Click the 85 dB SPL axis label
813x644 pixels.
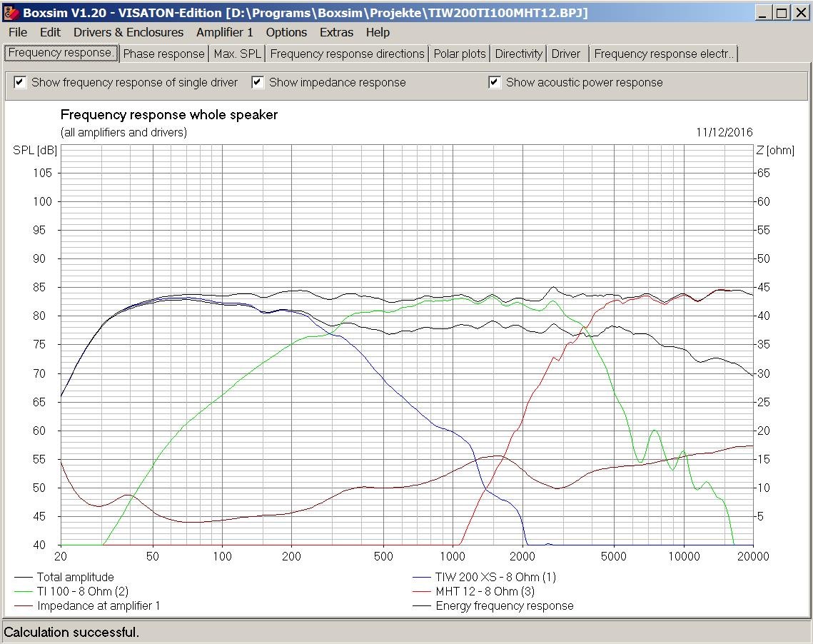click(39, 287)
